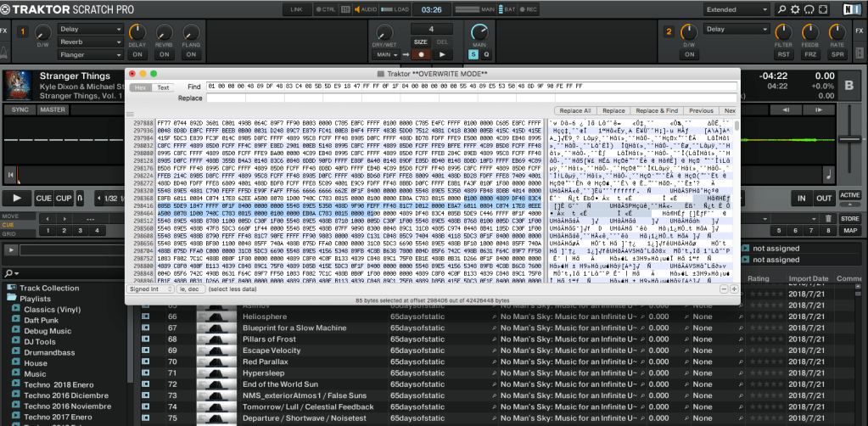Viewport: 868px width, 426px height.
Task: Toggle the headphones cruise mode icon
Action: pos(809,9)
